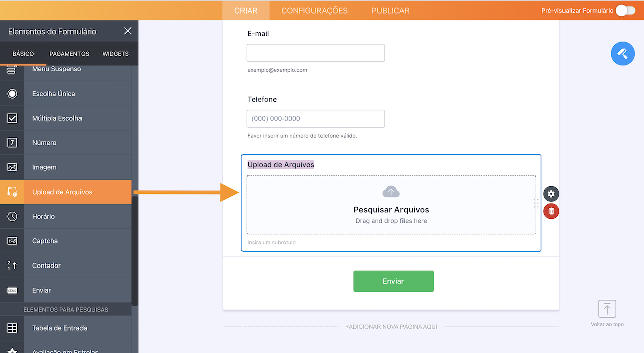The width and height of the screenshot is (644, 353).
Task: Delete the Upload de Arquivos field
Action: (x=551, y=211)
